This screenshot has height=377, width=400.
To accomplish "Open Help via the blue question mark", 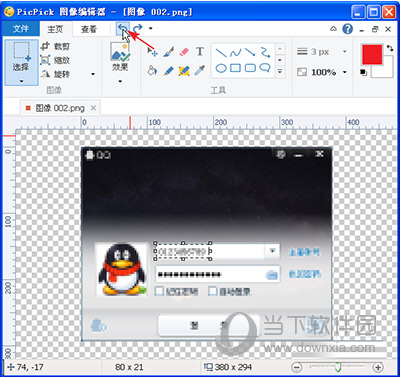I will coord(347,29).
